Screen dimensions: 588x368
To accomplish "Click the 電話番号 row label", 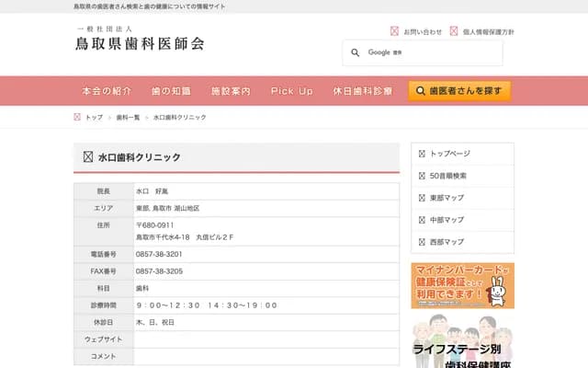I will pyautogui.click(x=104, y=254).
